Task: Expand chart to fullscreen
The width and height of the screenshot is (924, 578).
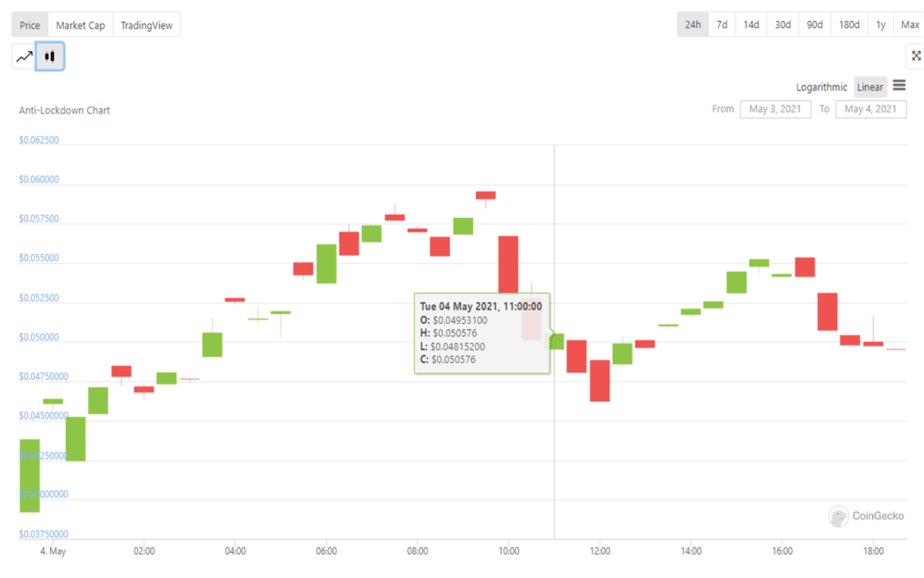Action: (x=915, y=56)
